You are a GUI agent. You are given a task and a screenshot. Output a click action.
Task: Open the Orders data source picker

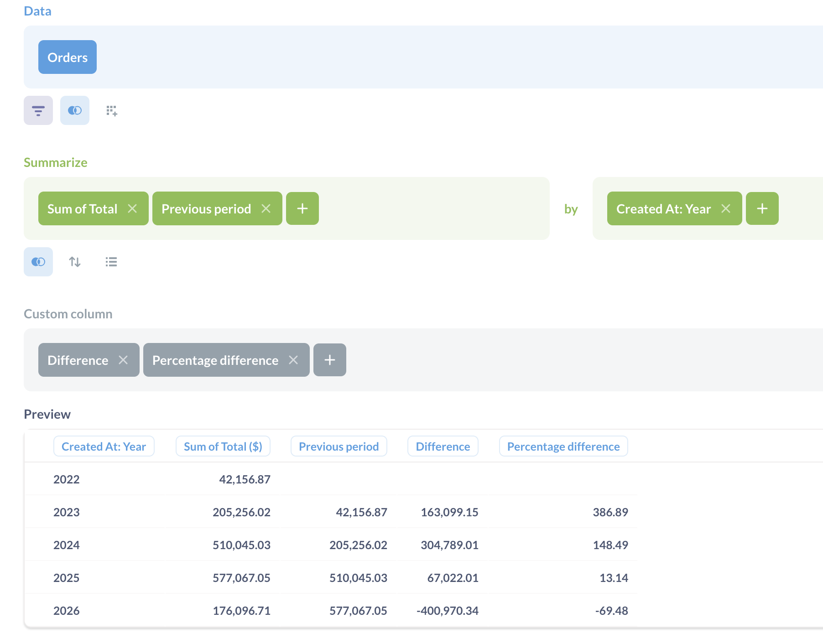(x=68, y=57)
